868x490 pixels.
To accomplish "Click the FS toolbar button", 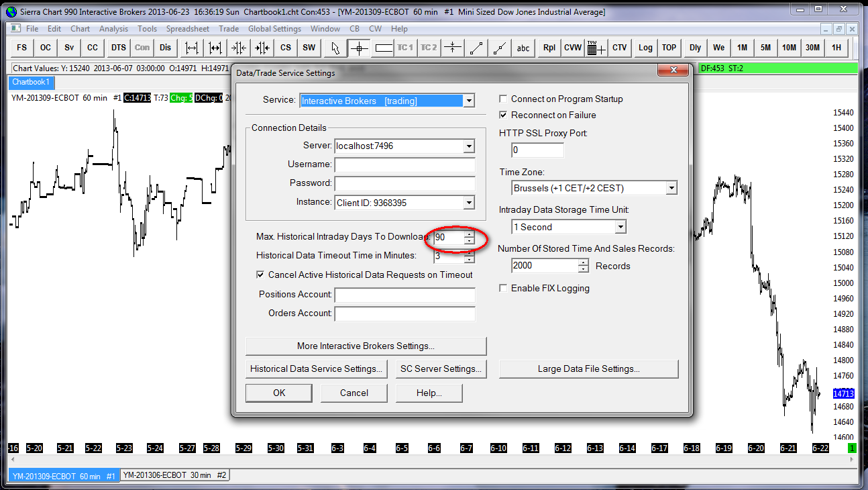I will (x=22, y=48).
